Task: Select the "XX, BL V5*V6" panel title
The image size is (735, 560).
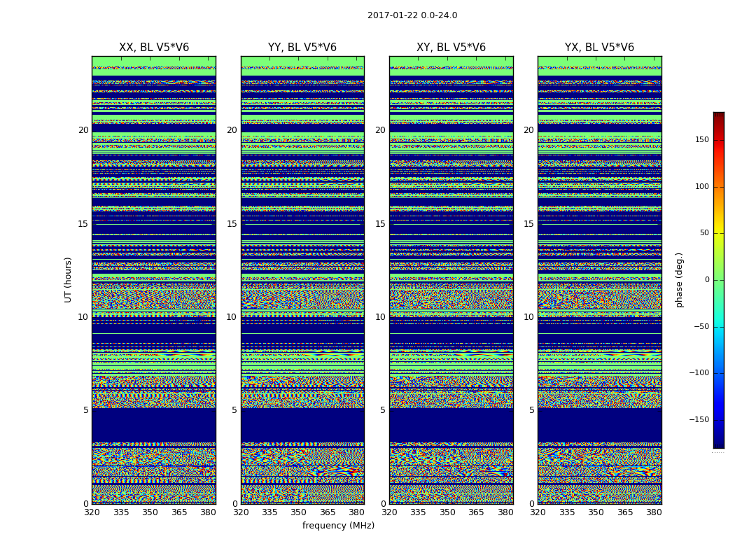Action: [154, 48]
